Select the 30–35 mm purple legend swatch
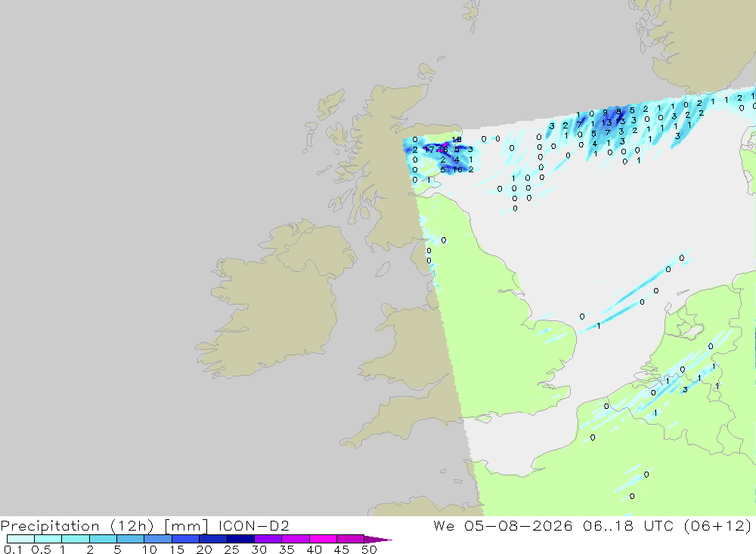 (x=268, y=539)
